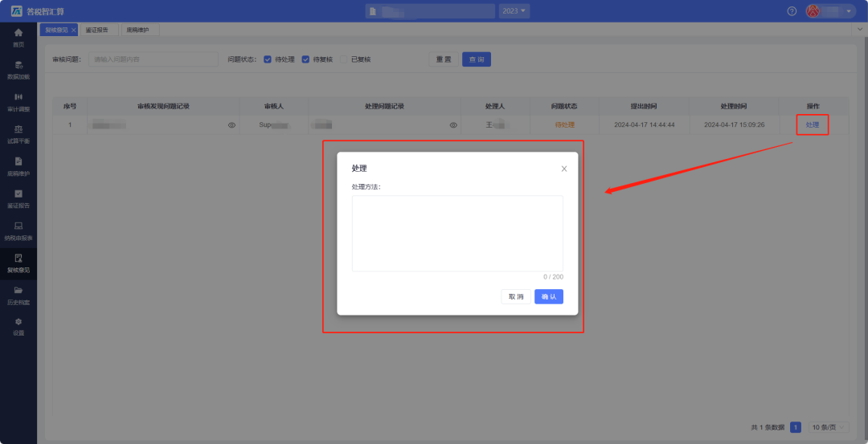Click the 共 1 条数据 total count
The height and width of the screenshot is (444, 868).
pos(768,427)
